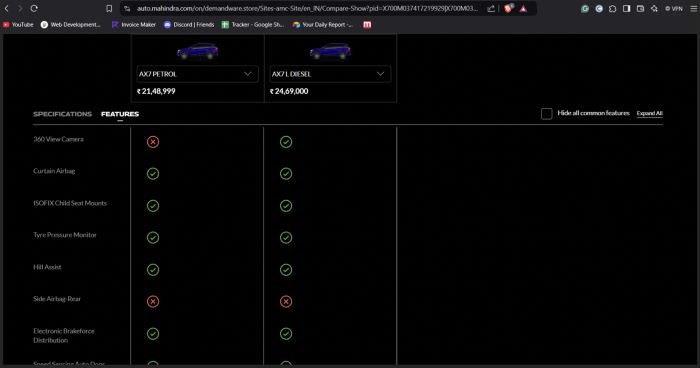Click Electronic Brakeforce check under AX7 L Diesel

coord(286,333)
